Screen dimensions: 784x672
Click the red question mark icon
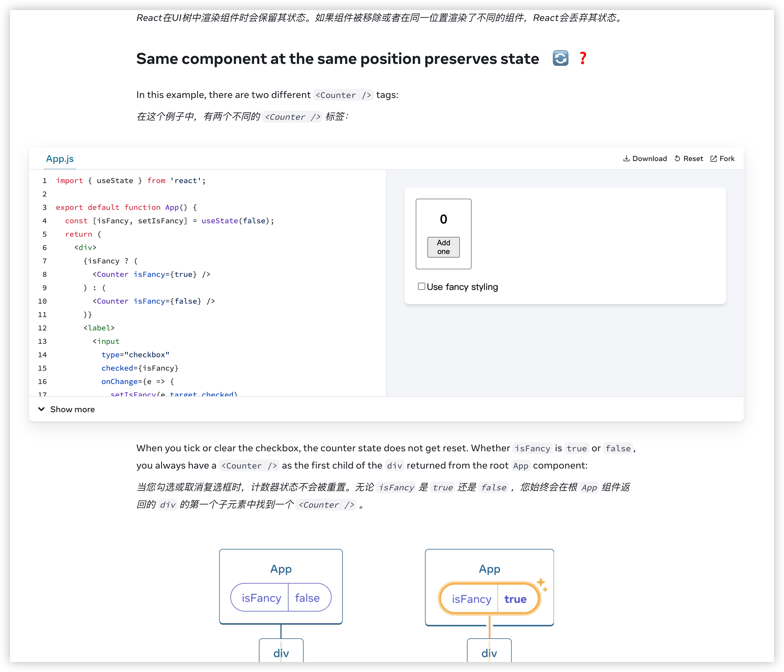tap(583, 58)
